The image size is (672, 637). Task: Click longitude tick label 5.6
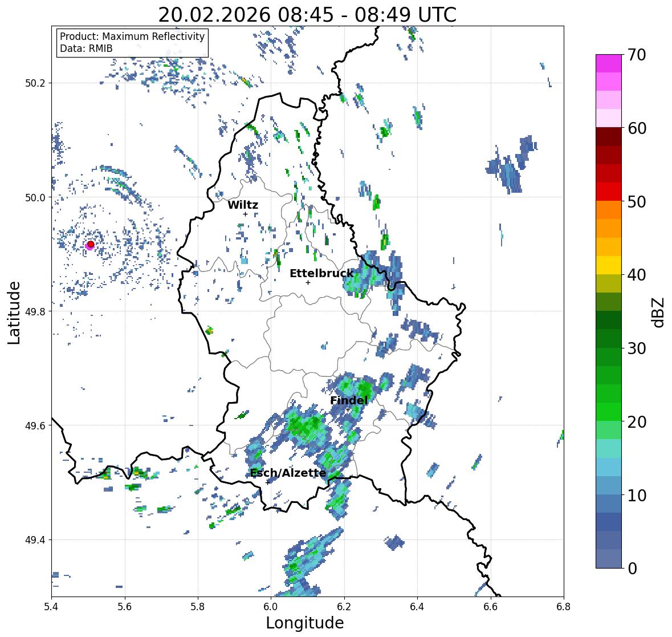[125, 607]
